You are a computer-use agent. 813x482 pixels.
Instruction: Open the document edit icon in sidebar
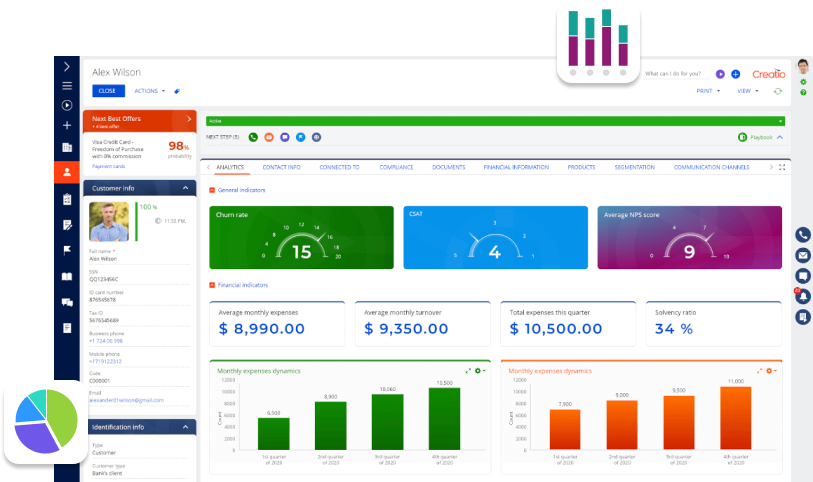point(67,225)
